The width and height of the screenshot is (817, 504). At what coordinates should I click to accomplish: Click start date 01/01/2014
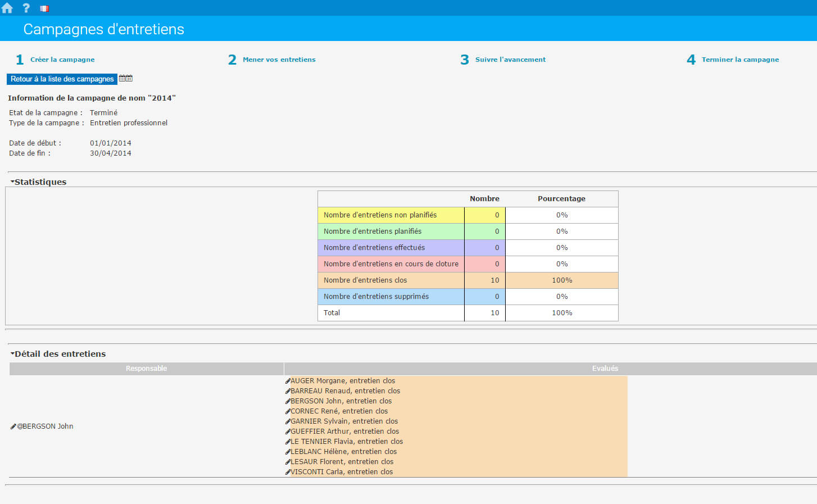[x=111, y=143]
